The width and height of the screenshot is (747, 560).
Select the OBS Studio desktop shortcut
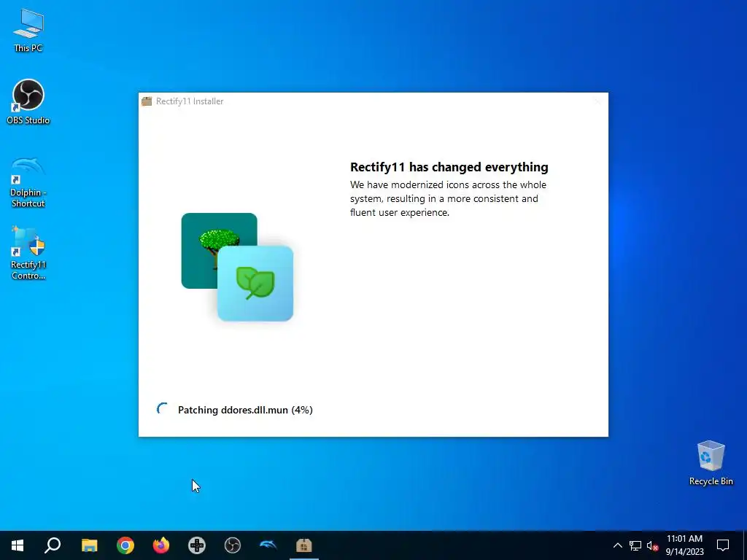click(x=28, y=101)
